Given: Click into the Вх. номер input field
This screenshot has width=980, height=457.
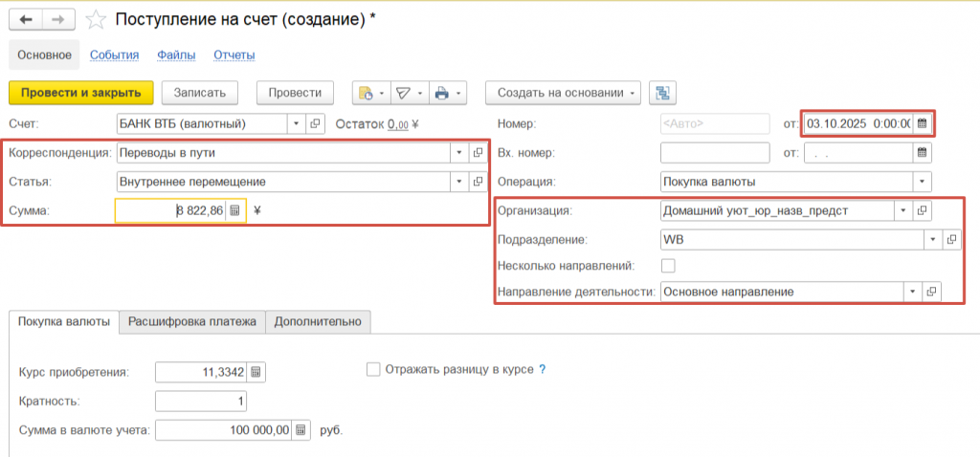Looking at the screenshot, I should coord(715,153).
